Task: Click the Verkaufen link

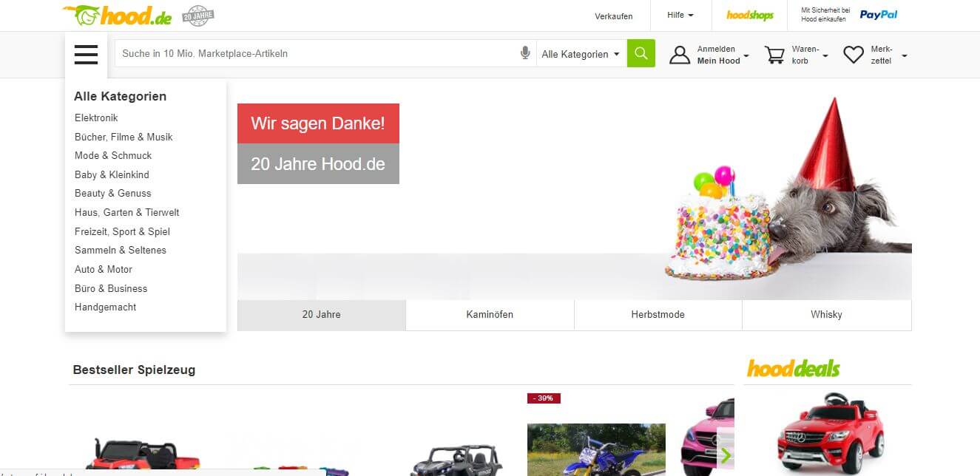Action: [x=613, y=16]
